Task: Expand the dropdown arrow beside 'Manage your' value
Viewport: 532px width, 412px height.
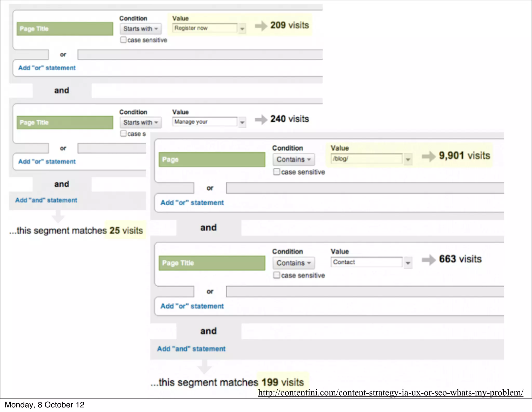Action: [242, 122]
